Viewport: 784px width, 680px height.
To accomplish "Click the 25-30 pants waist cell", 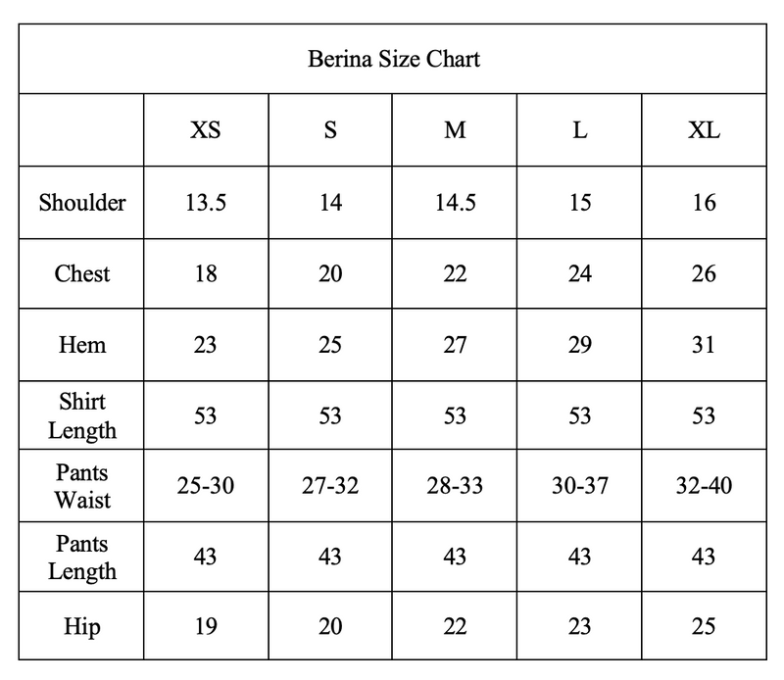I will tap(206, 485).
